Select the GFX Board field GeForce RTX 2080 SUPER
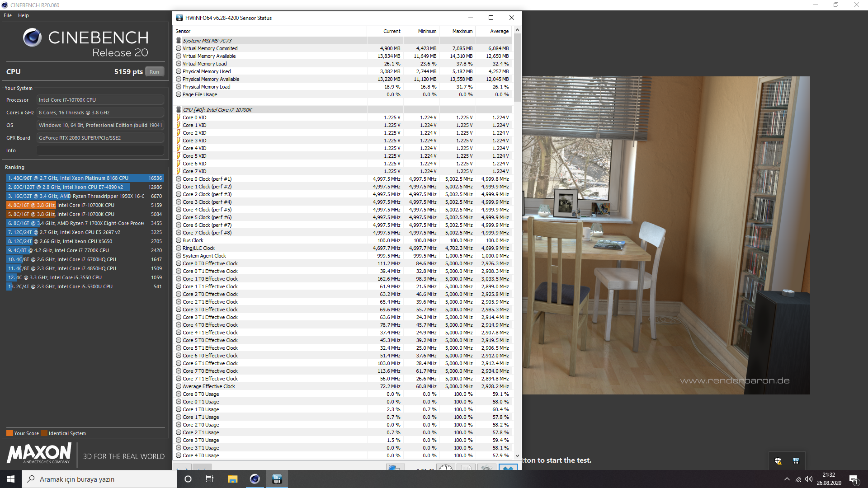 coord(100,138)
